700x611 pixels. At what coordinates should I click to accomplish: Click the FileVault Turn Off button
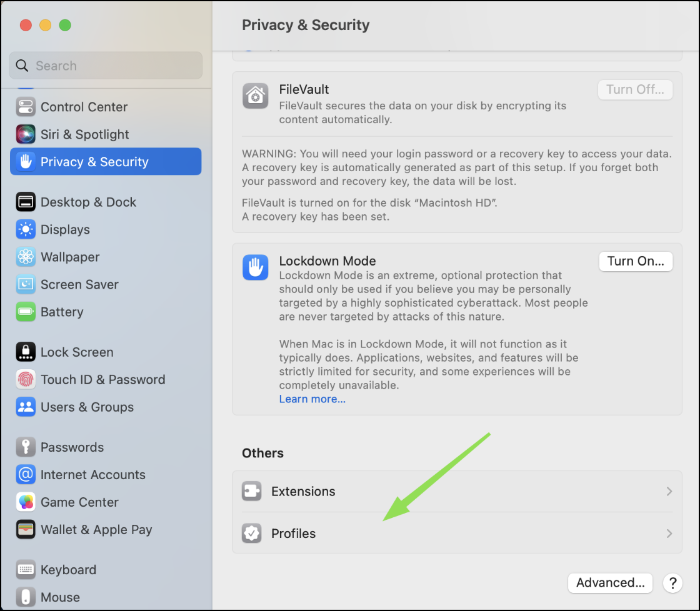click(x=635, y=89)
